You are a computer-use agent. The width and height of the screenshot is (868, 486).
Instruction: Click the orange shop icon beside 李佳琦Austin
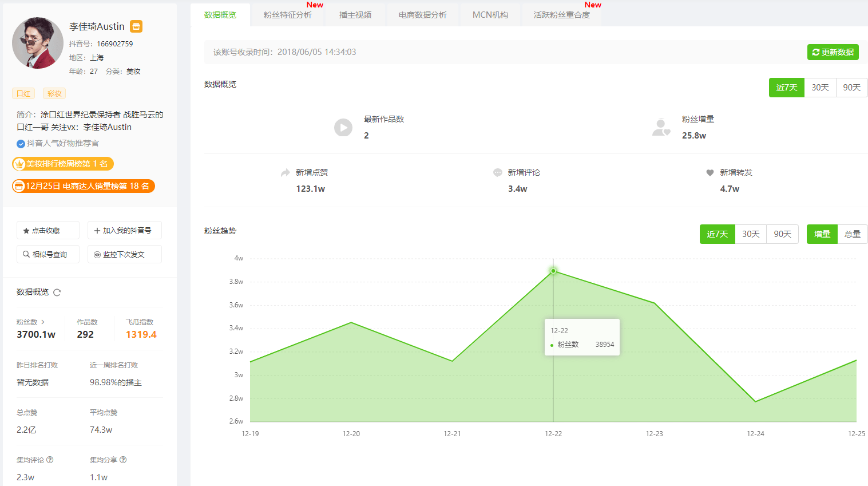[x=136, y=26]
